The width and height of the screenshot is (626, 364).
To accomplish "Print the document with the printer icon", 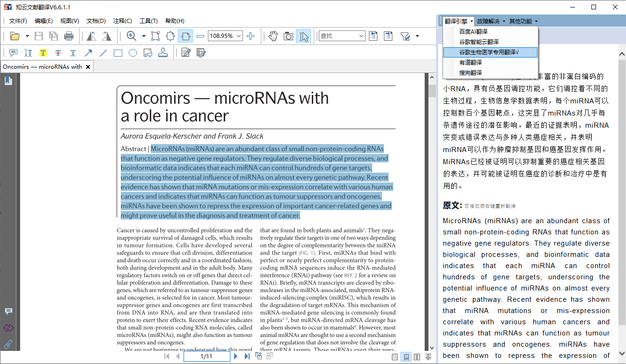I will click(x=69, y=36).
